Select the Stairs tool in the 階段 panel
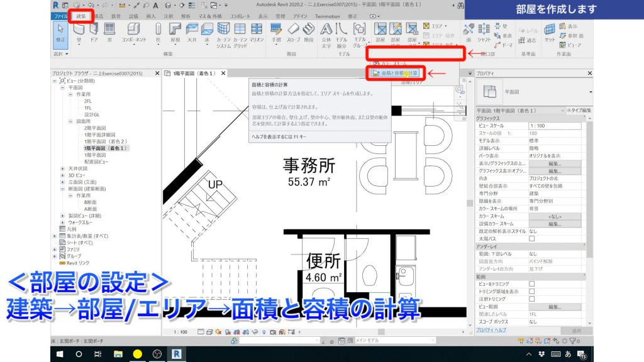 coord(308,30)
